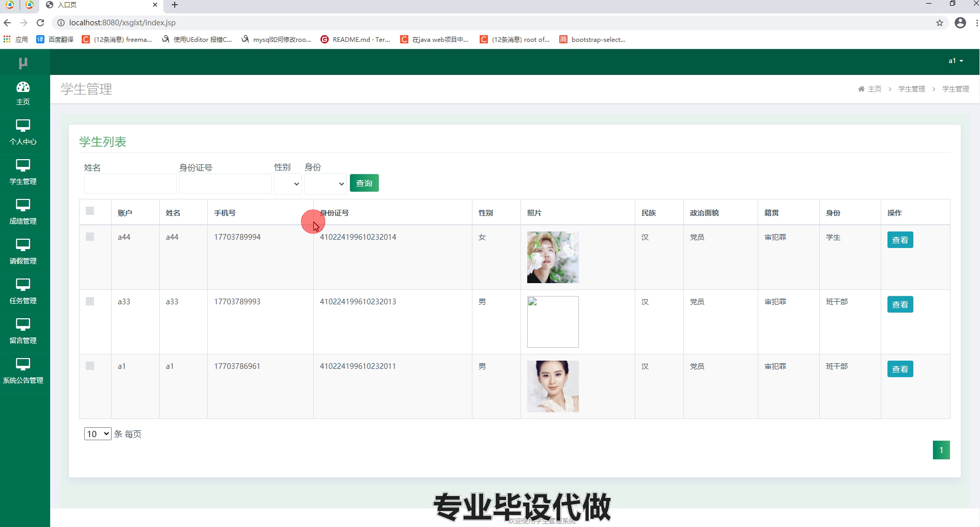The height and width of the screenshot is (527, 980).
Task: Go to page 1 in pagination
Action: coord(941,450)
